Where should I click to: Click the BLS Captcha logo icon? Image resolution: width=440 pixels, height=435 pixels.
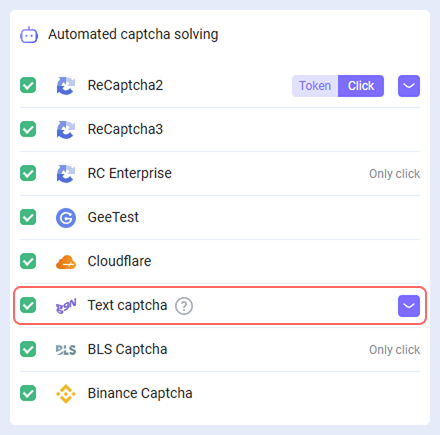[x=66, y=350]
